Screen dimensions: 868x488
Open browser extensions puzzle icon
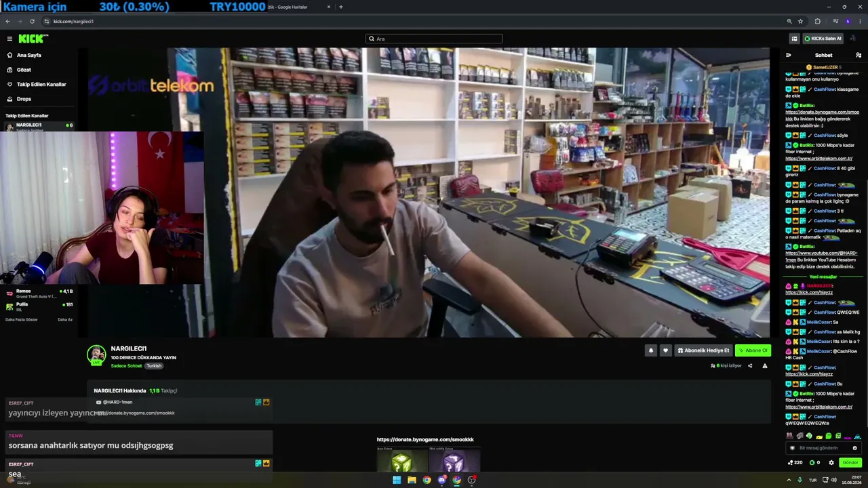(x=817, y=21)
